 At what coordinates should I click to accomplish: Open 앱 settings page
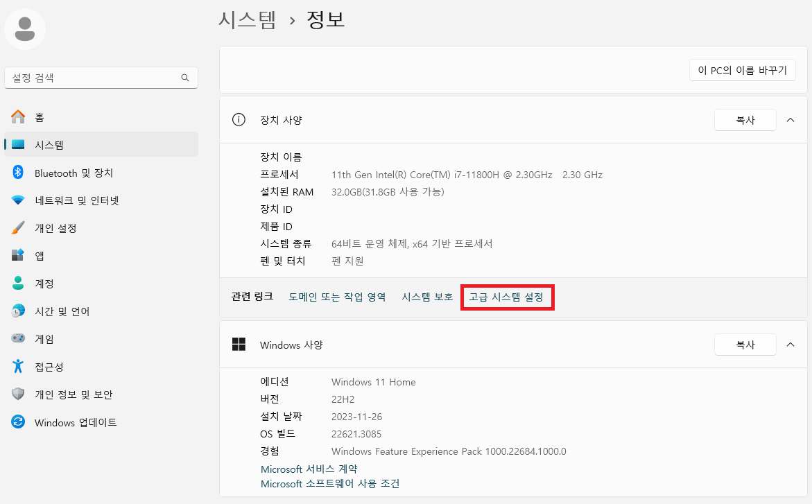[x=101, y=255]
